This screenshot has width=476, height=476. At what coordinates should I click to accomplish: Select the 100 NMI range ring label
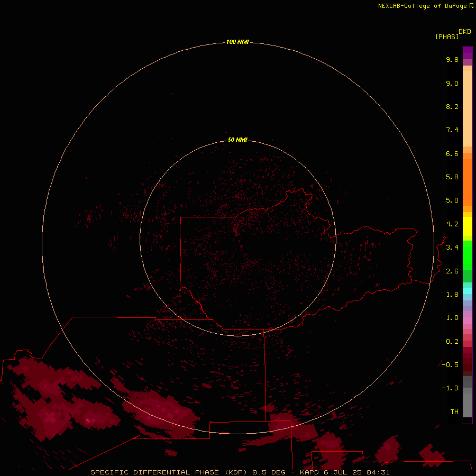tap(237, 42)
